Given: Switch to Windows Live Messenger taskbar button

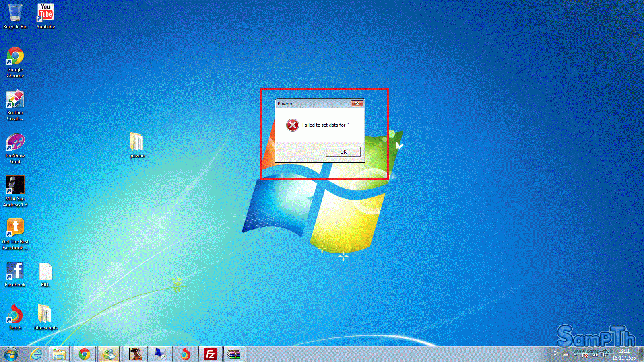Looking at the screenshot, I should click(x=109, y=354).
